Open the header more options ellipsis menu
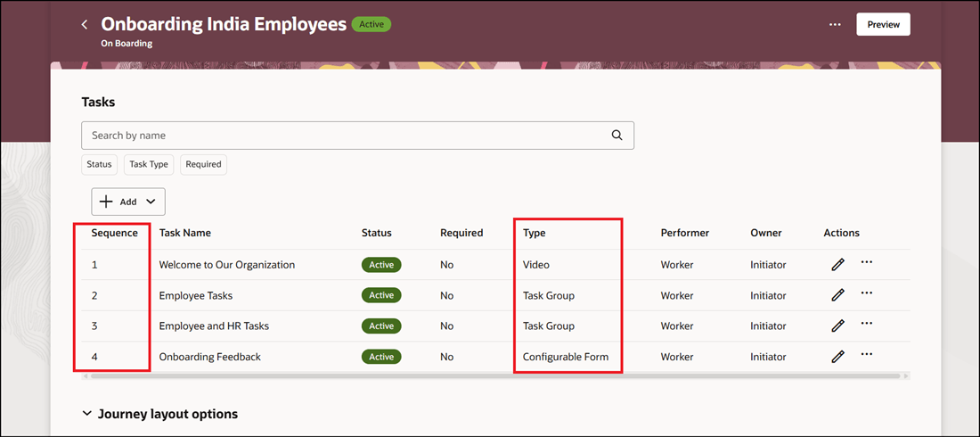 coord(835,24)
